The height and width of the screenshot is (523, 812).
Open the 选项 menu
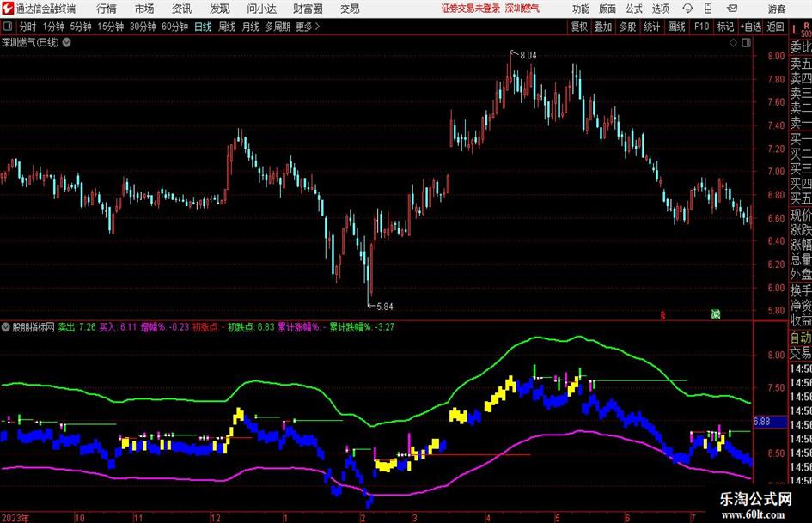click(x=660, y=9)
